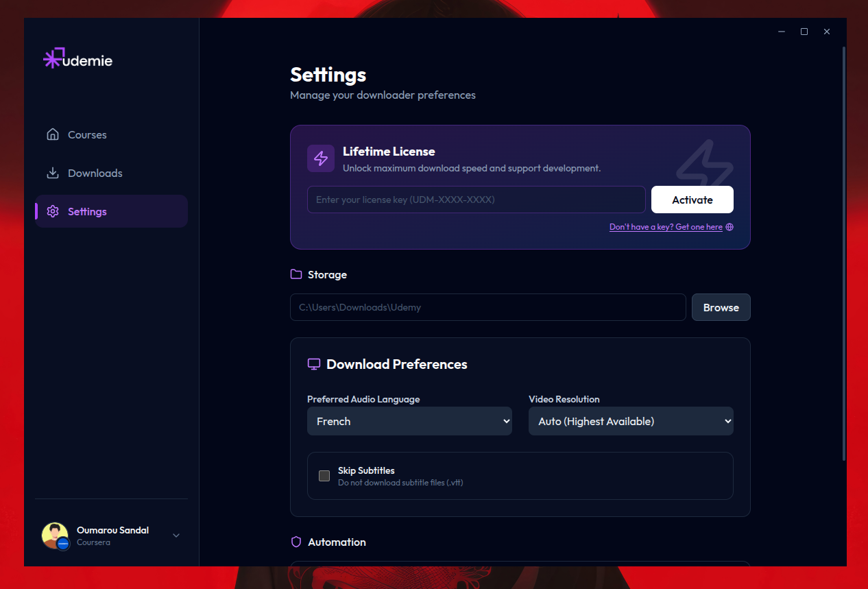Open the Don't have a key link
Image resolution: width=868 pixels, height=589 pixels.
point(666,226)
